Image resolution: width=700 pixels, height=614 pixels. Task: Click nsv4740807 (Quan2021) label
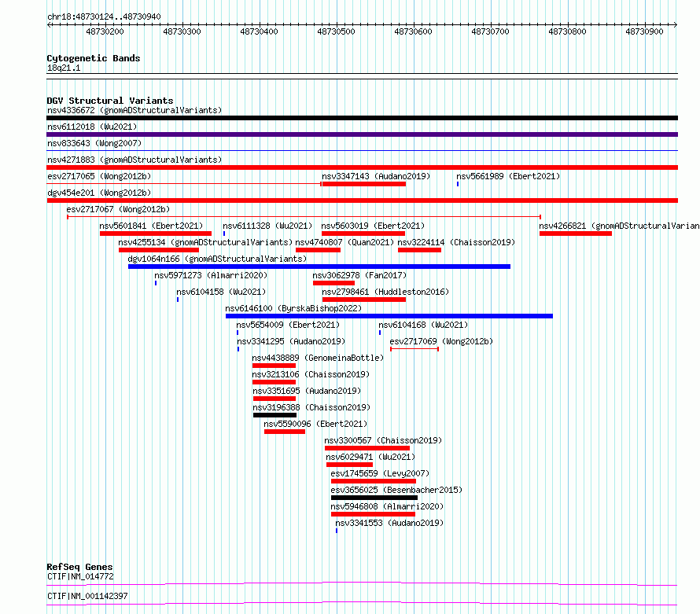(x=344, y=242)
